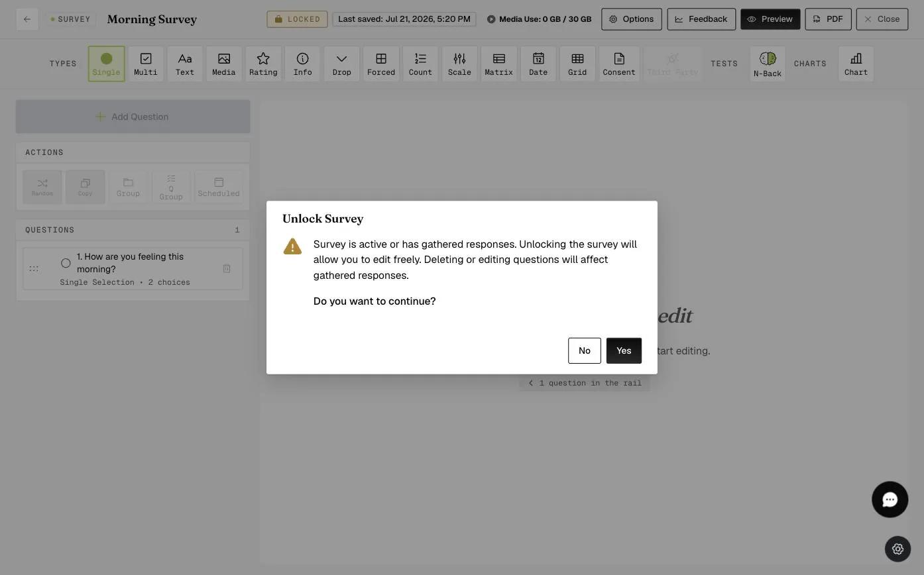
Task: Pick the Info question type
Action: [x=302, y=64]
